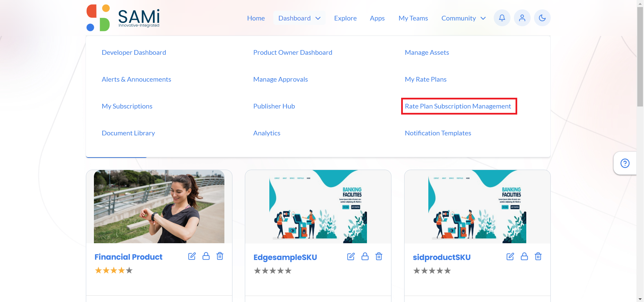Click the lock icon on Financial Product
Viewport: 644px width, 302px height.
206,256
